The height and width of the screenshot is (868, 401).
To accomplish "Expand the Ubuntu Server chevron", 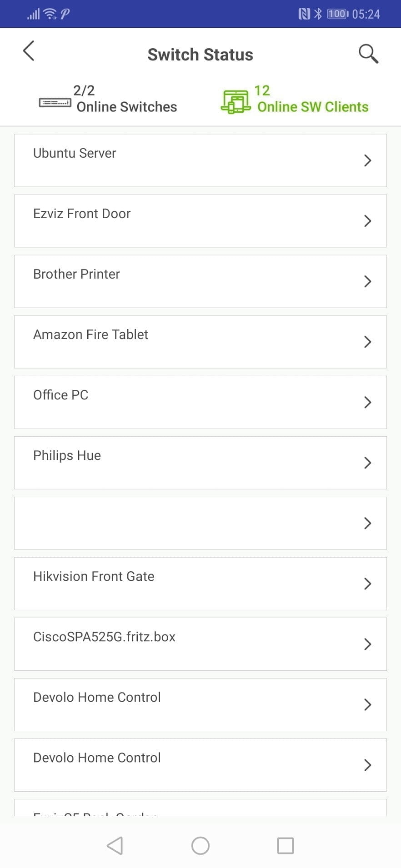I will click(368, 160).
